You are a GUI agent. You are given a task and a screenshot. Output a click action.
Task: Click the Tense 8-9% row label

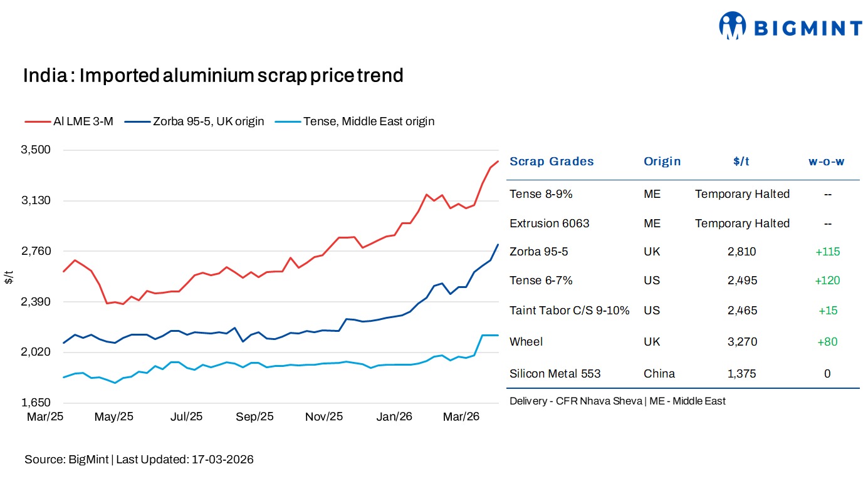click(541, 194)
